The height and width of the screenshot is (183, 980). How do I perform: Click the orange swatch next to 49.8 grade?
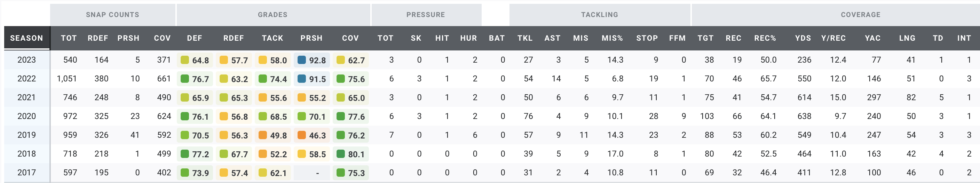coord(262,135)
